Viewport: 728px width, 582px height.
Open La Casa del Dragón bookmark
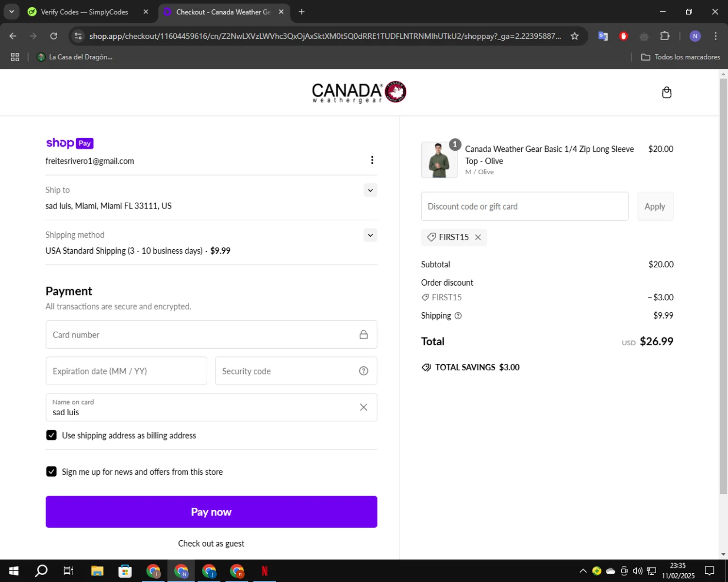pyautogui.click(x=75, y=57)
